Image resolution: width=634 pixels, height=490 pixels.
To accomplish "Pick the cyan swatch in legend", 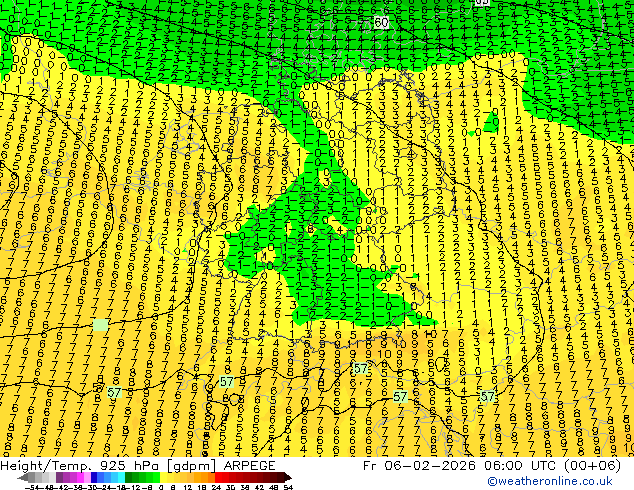I will tap(121, 478).
